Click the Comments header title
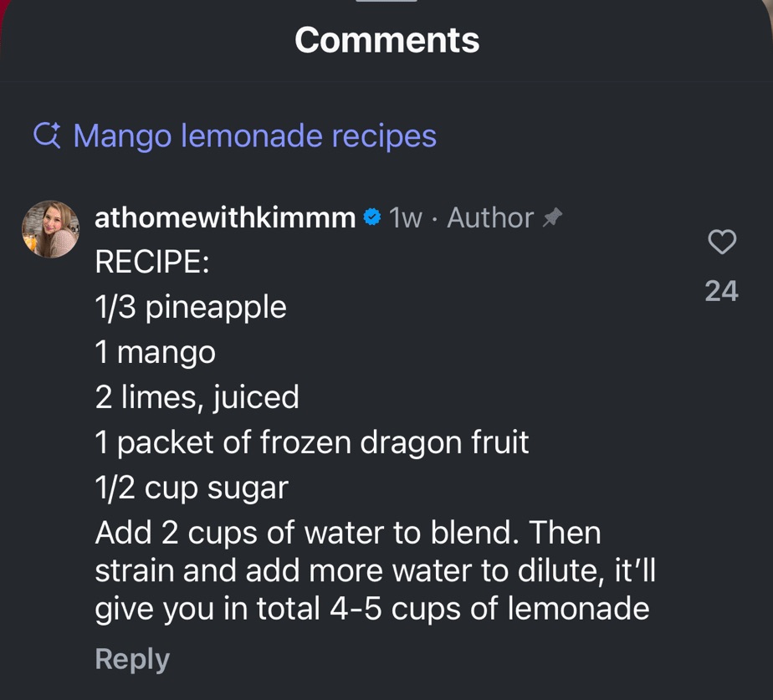773x700 pixels. pyautogui.click(x=386, y=39)
